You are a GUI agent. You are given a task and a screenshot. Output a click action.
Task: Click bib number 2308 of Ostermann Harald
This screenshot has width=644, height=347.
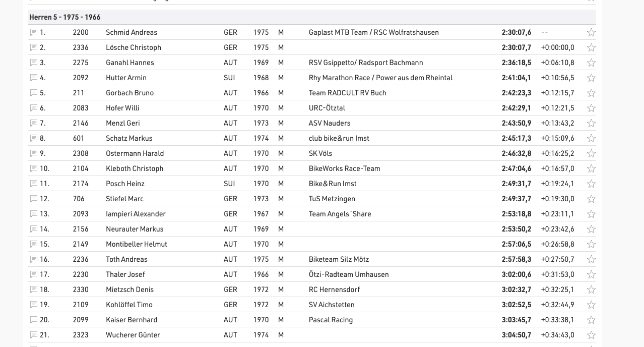[x=81, y=153]
